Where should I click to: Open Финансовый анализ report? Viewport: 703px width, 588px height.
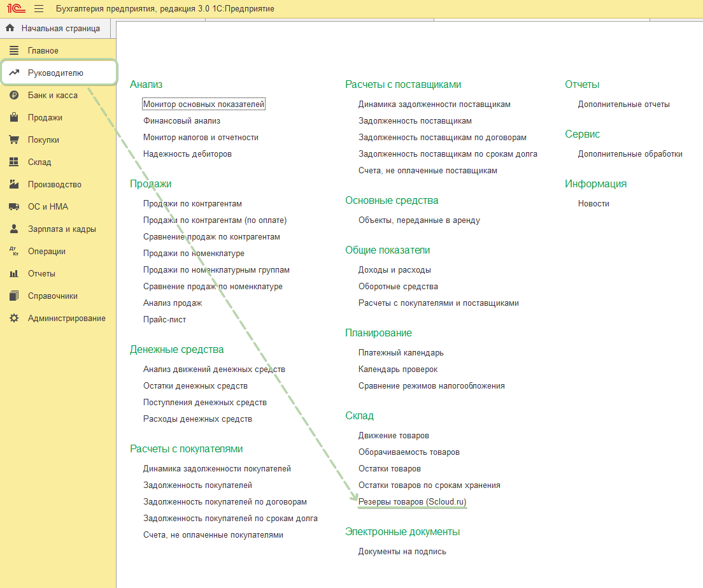click(x=181, y=120)
